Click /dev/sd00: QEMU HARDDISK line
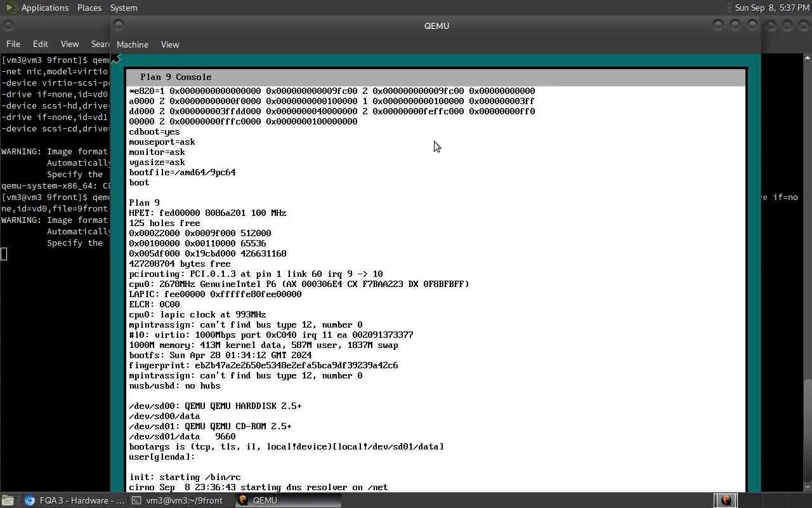Screen dimensions: 812x508 pyautogui.click(x=215, y=406)
